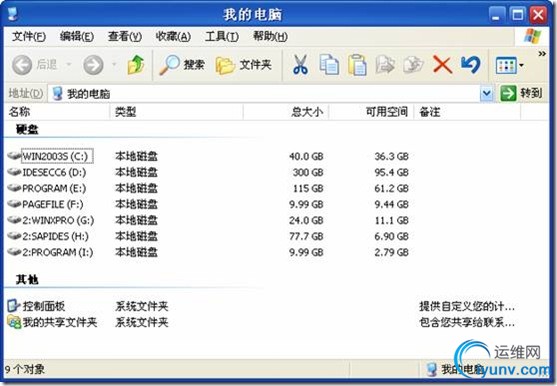Click the Control Panel (控制面板) icon
557x386 pixels.
(x=14, y=306)
